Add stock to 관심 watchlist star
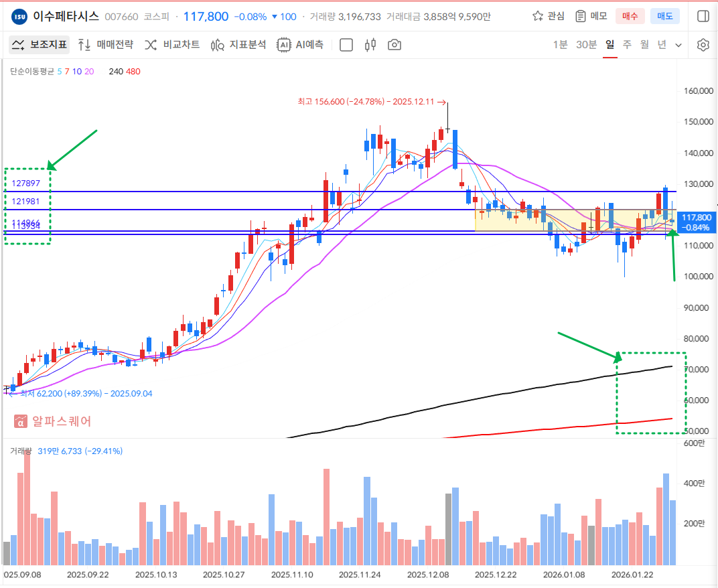This screenshot has height=588, width=718. click(548, 16)
